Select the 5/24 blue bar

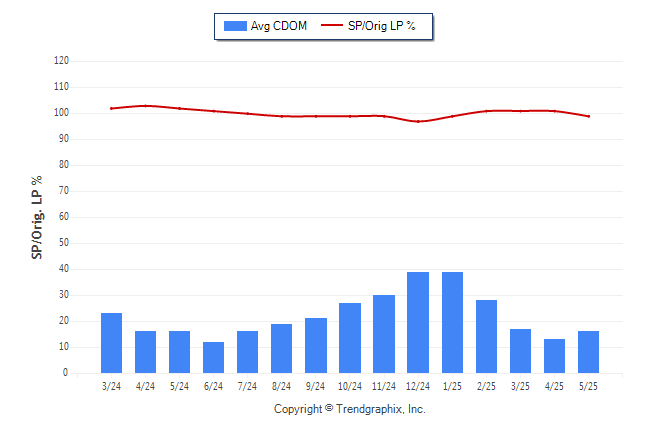[180, 352]
